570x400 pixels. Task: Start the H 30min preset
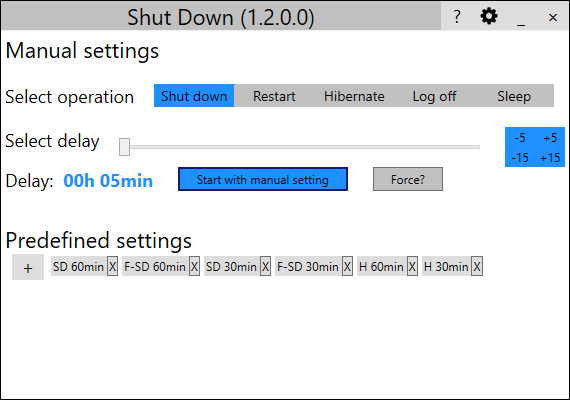(446, 267)
